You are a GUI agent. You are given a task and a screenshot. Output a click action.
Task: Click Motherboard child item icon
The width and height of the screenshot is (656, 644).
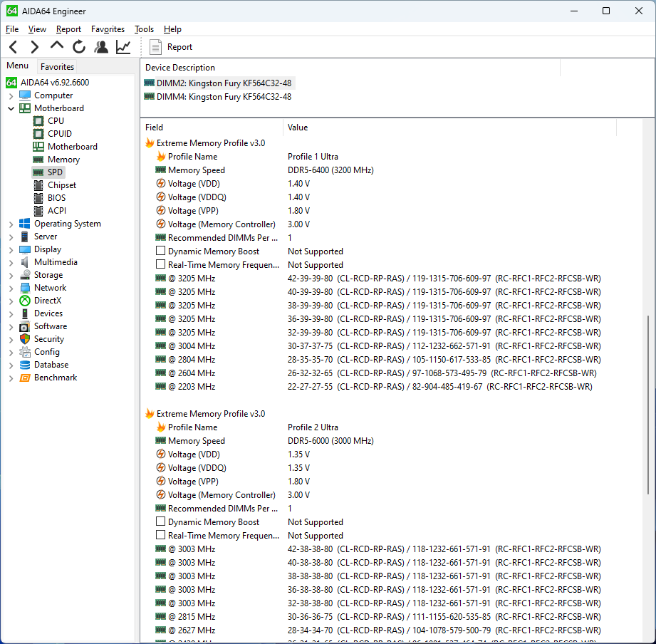[38, 147]
